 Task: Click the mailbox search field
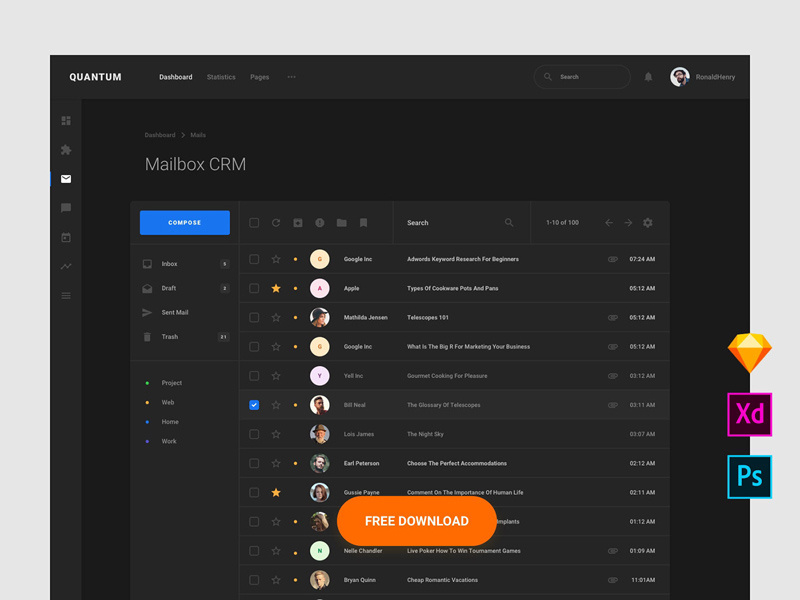click(x=450, y=222)
